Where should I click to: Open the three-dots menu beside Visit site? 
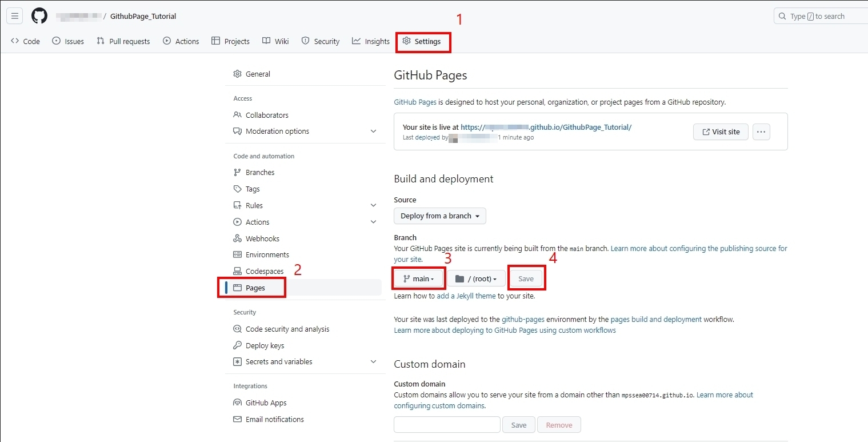click(x=761, y=132)
